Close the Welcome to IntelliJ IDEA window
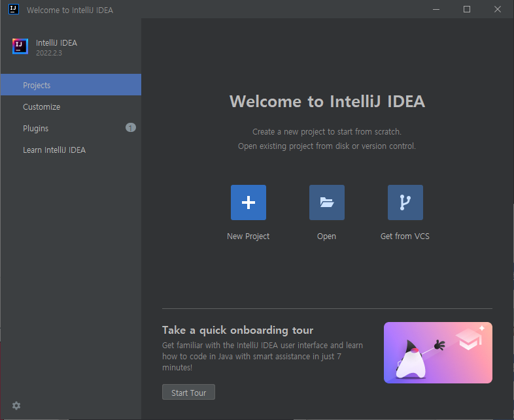This screenshot has width=514, height=420. [x=497, y=9]
